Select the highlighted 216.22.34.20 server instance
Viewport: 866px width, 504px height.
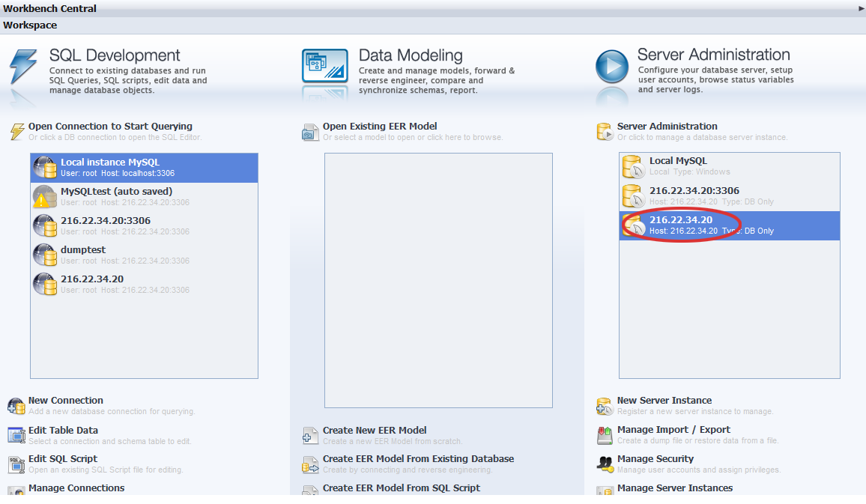pos(730,225)
